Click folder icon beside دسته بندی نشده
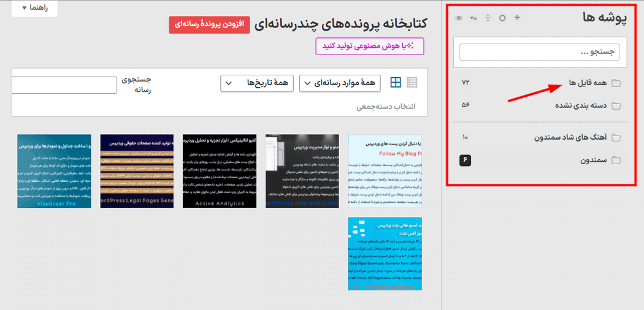The width and height of the screenshot is (644, 310). (616, 106)
